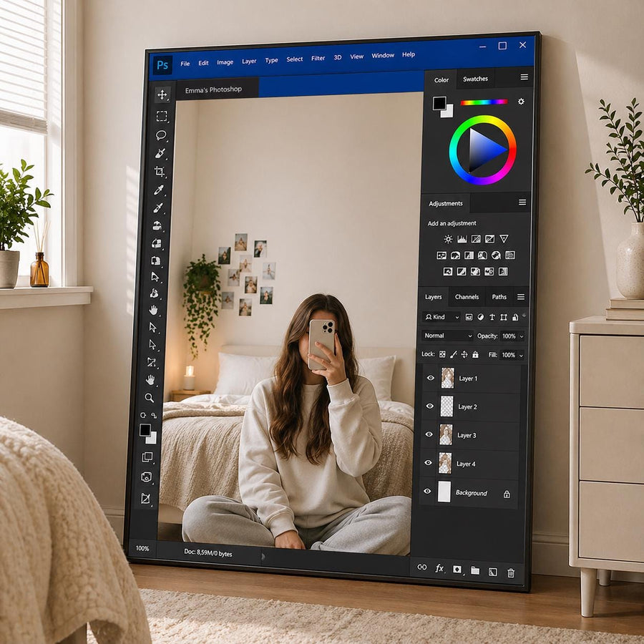Open the Filter menu
The width and height of the screenshot is (644, 644).
[x=318, y=59]
